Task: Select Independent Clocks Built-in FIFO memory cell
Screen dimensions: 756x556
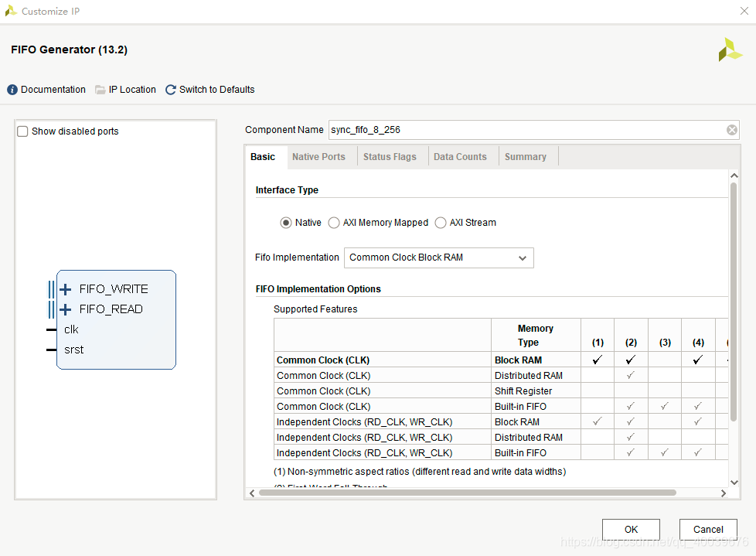Action: tap(536, 453)
